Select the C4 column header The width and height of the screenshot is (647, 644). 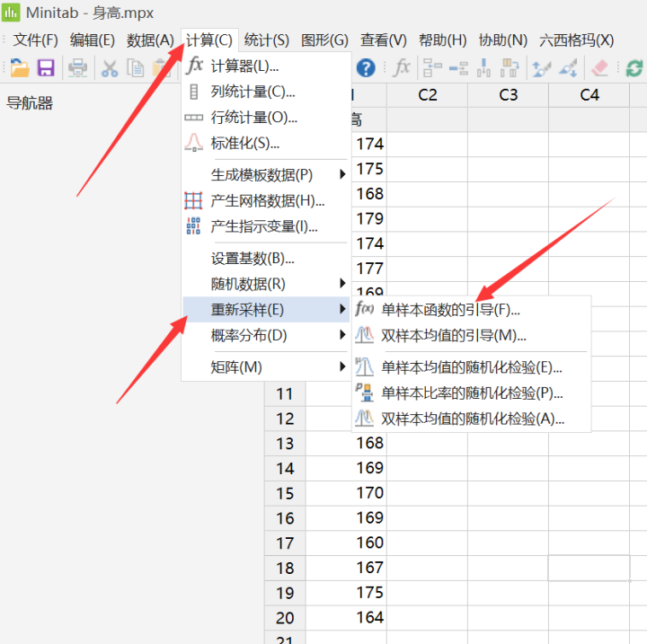click(589, 95)
